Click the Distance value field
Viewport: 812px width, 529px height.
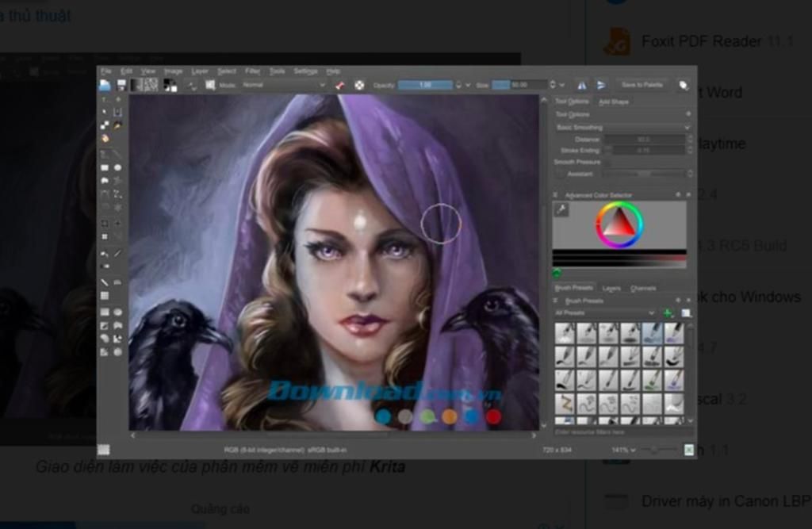[x=645, y=139]
